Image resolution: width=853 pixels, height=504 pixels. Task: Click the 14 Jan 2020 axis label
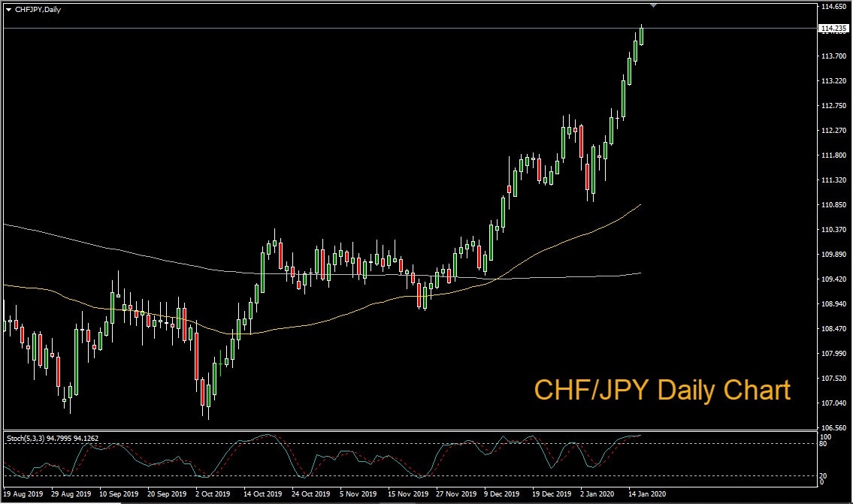(x=648, y=494)
